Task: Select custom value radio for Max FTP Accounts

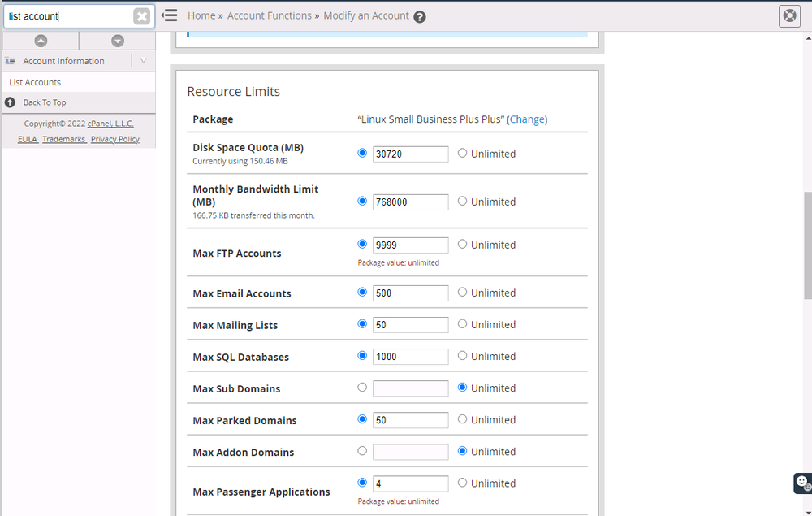Action: click(x=362, y=244)
